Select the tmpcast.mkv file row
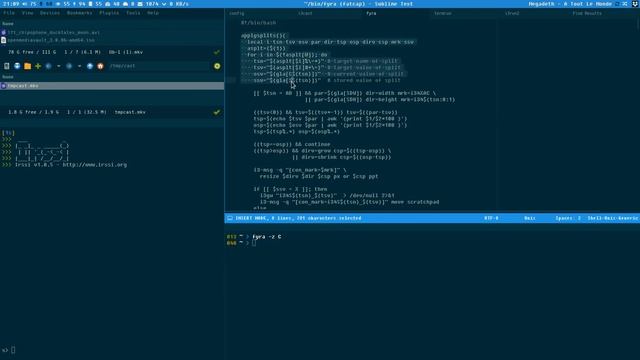This screenshot has width=640, height=360. pyautogui.click(x=112, y=86)
